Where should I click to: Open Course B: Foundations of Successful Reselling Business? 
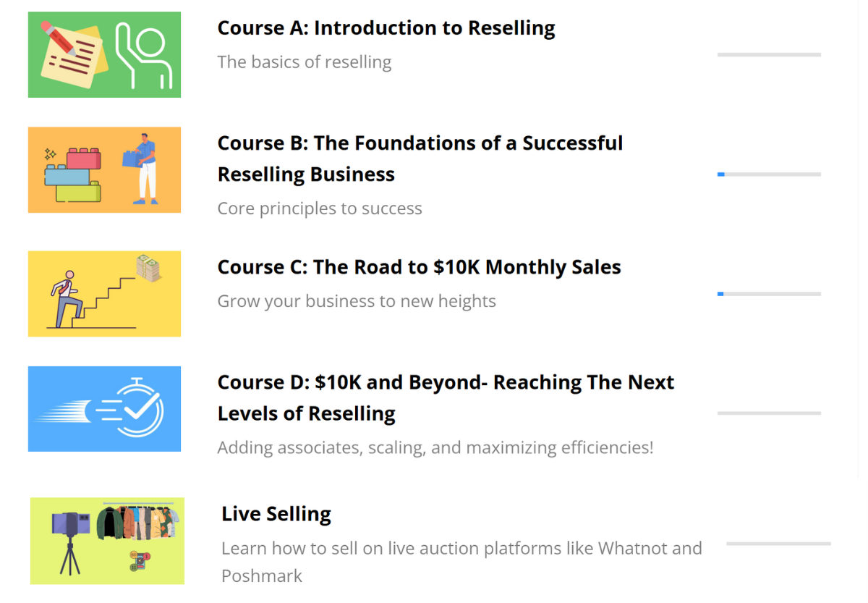420,159
